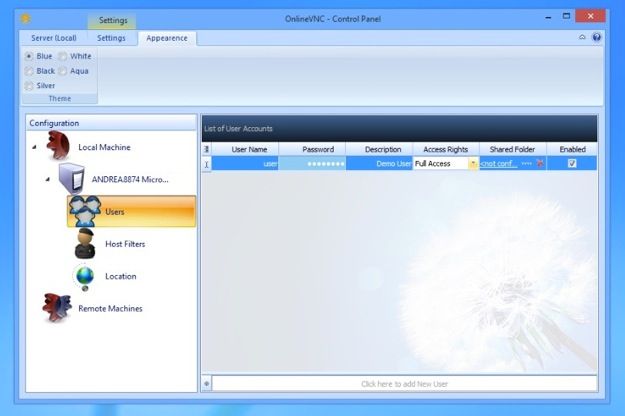
Task: Select the Aqua theme radio button
Action: 63,71
